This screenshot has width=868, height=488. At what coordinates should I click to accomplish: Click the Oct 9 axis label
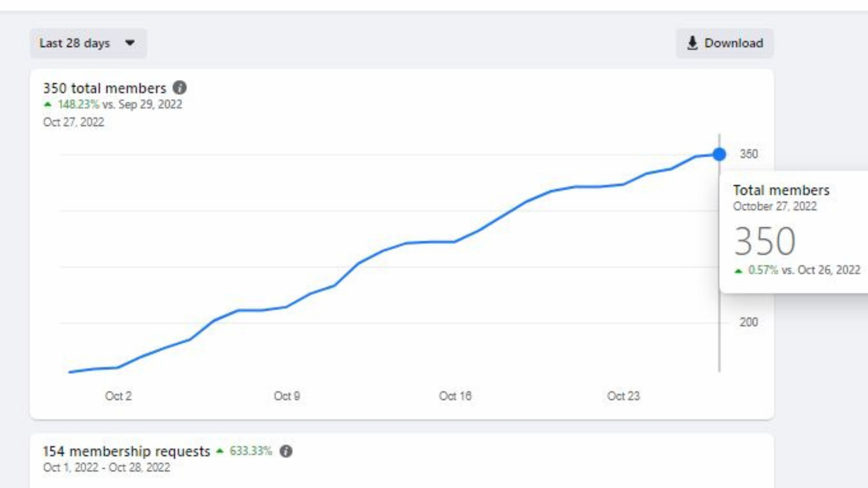(287, 396)
